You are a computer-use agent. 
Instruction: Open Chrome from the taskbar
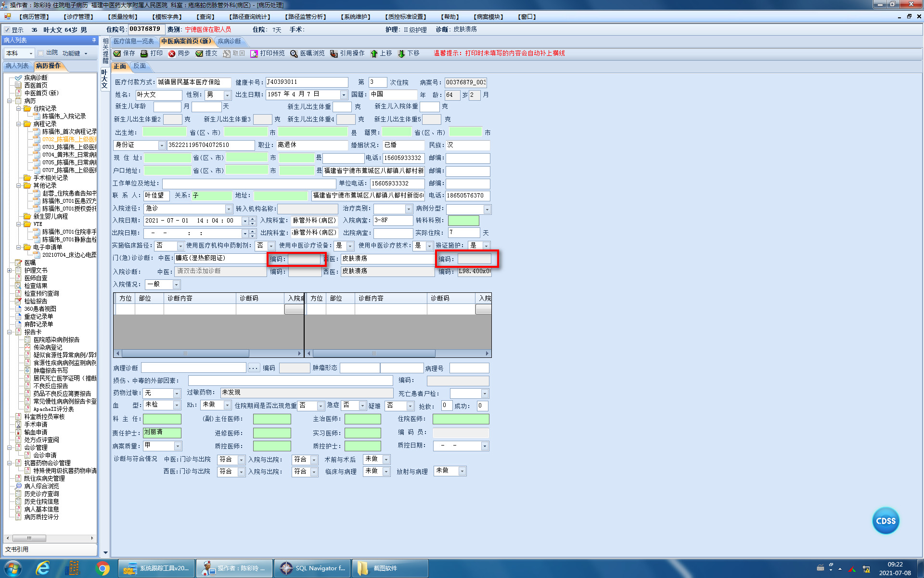[x=102, y=568]
